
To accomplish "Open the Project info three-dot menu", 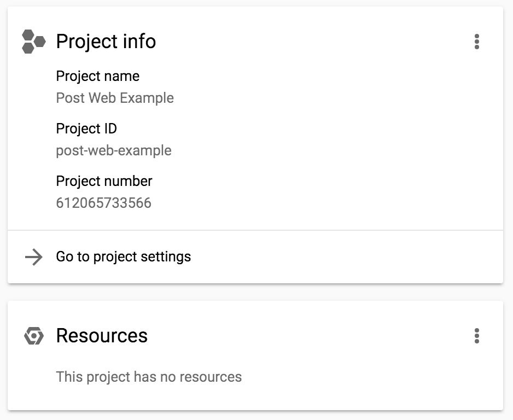I will pyautogui.click(x=477, y=42).
